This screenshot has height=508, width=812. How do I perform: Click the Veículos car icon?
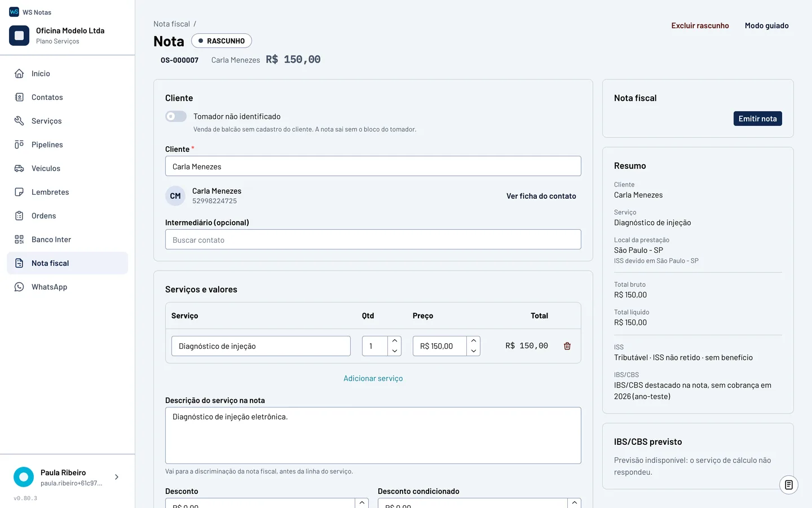[x=19, y=168]
